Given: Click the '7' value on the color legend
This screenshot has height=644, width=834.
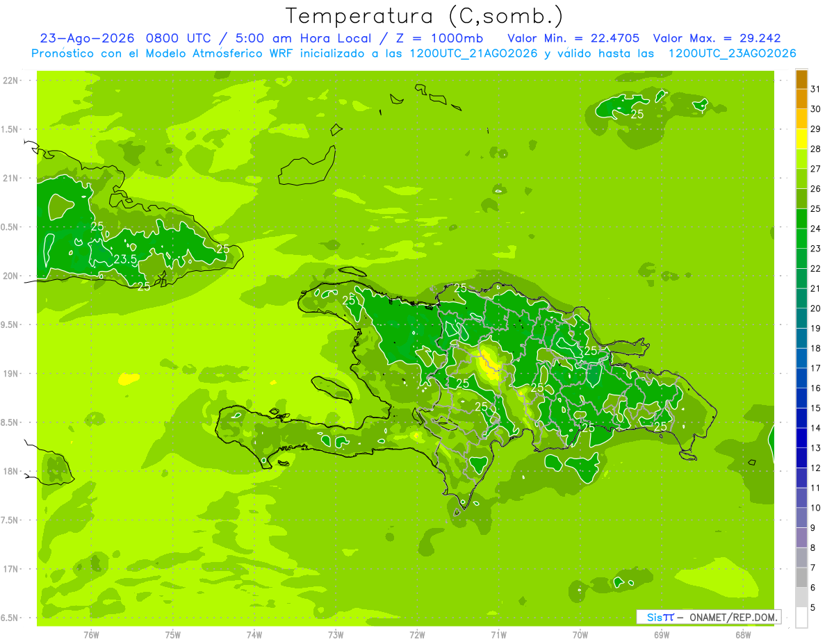Looking at the screenshot, I should tap(812, 568).
